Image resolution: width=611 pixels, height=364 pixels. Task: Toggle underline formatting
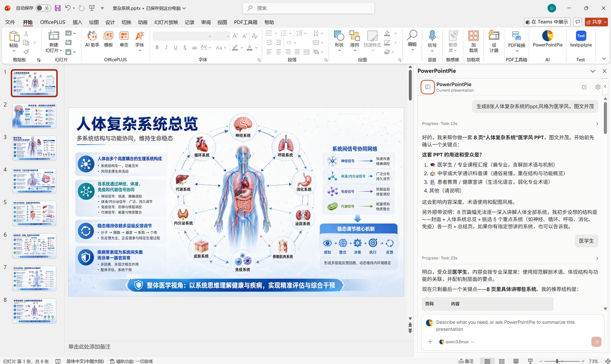pyautogui.click(x=175, y=48)
